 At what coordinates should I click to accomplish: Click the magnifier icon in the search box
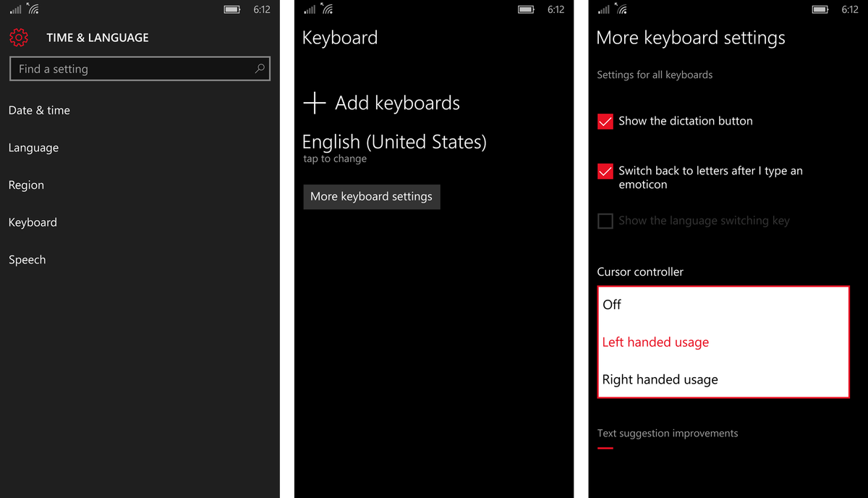[260, 68]
